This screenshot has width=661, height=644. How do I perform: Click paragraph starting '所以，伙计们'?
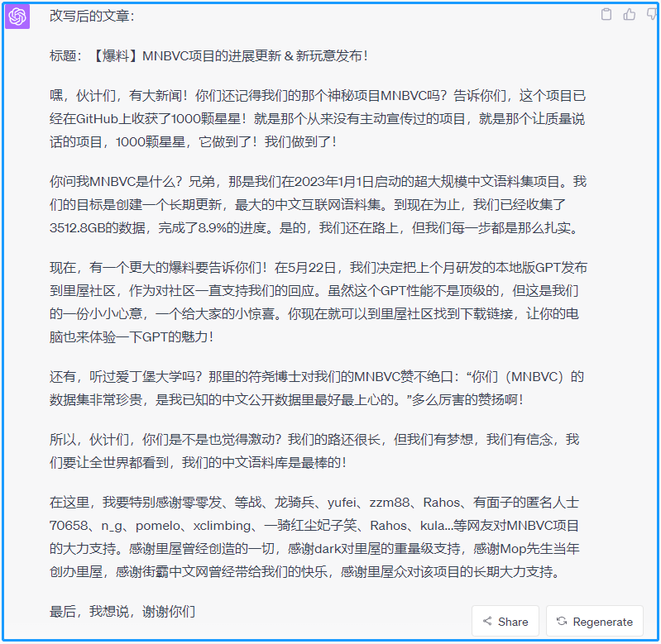[314, 451]
